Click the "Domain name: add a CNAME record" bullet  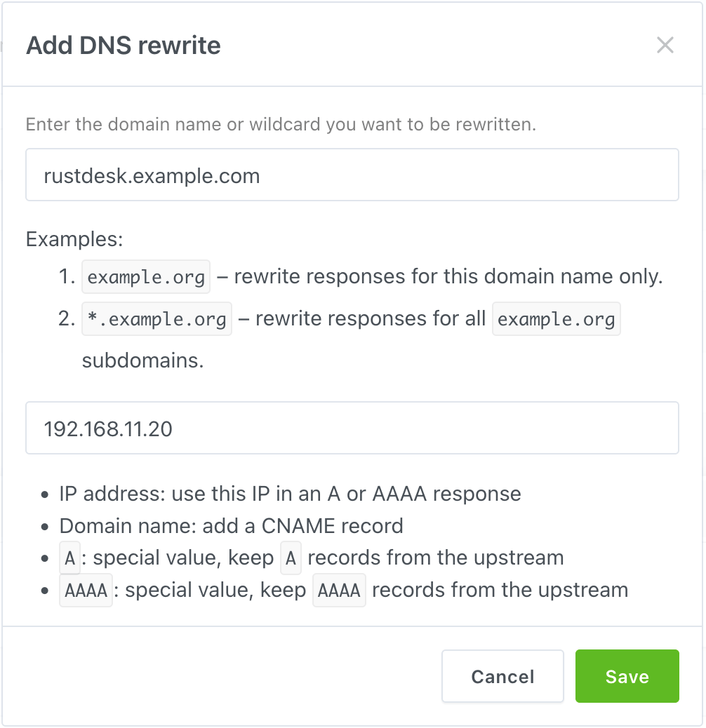pyautogui.click(x=231, y=526)
